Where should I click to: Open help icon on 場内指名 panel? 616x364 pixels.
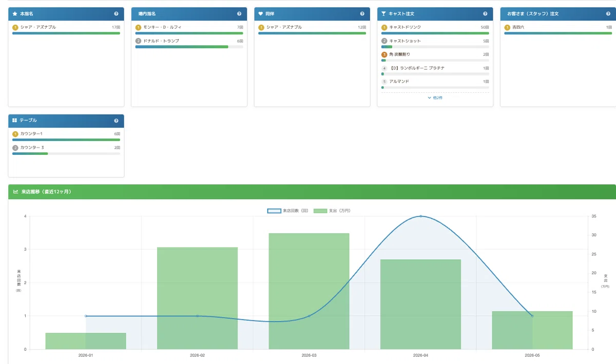239,14
